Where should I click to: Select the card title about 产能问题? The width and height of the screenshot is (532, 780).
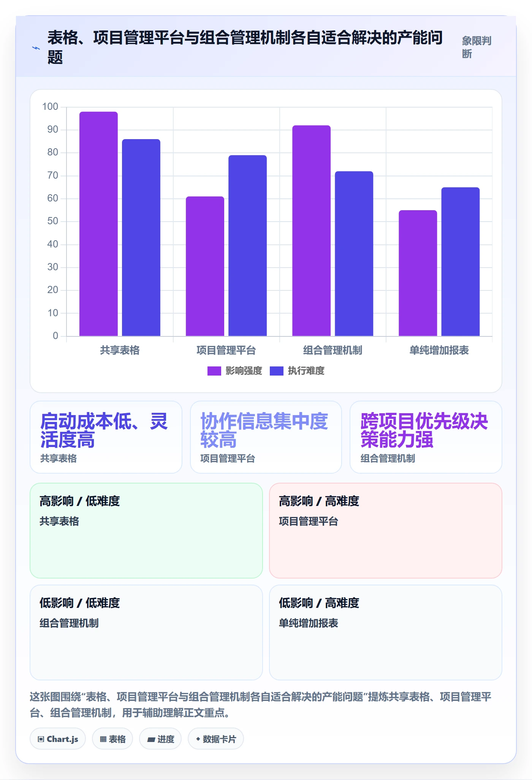point(245,47)
